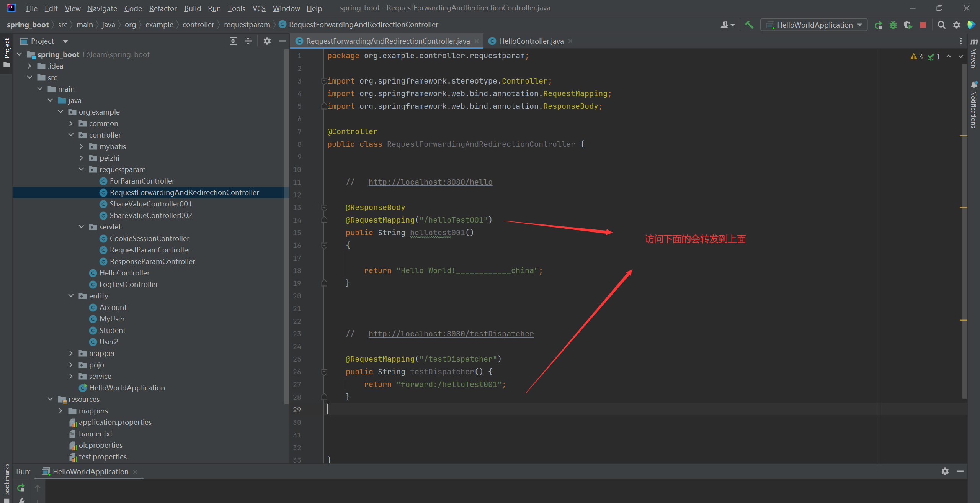Open Search Everywhere magnifier
The width and height of the screenshot is (980, 503).
(941, 25)
